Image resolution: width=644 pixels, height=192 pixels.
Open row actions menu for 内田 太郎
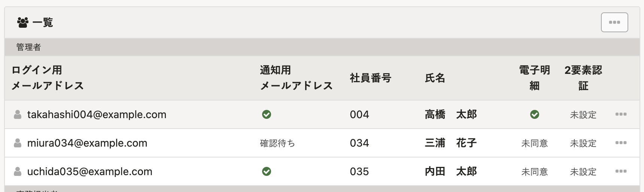click(x=621, y=171)
